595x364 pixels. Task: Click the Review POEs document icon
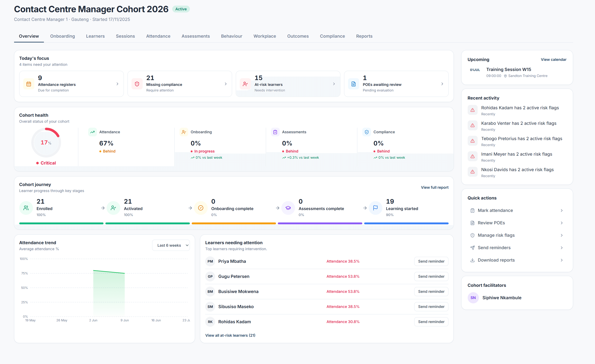click(x=473, y=223)
